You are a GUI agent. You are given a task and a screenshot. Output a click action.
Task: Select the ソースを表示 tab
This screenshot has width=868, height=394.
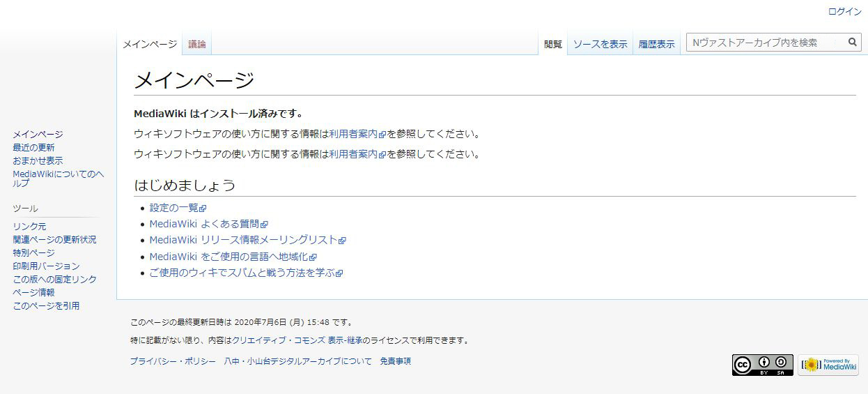(600, 44)
